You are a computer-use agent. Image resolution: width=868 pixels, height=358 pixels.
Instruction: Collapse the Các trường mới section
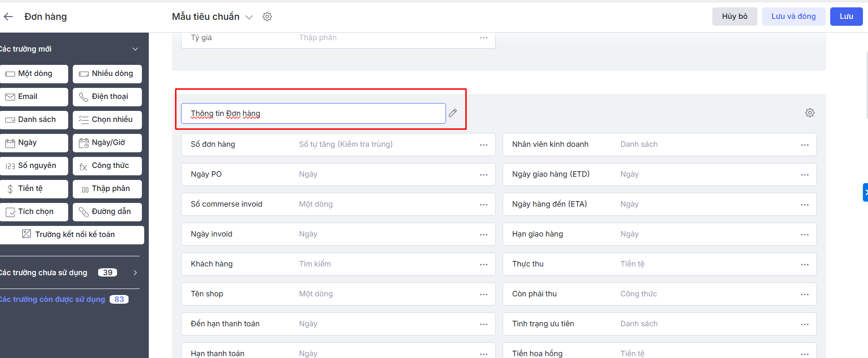tap(135, 49)
